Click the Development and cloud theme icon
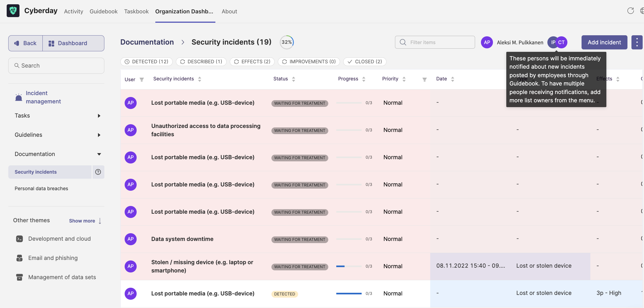644x308 pixels. tap(19, 239)
